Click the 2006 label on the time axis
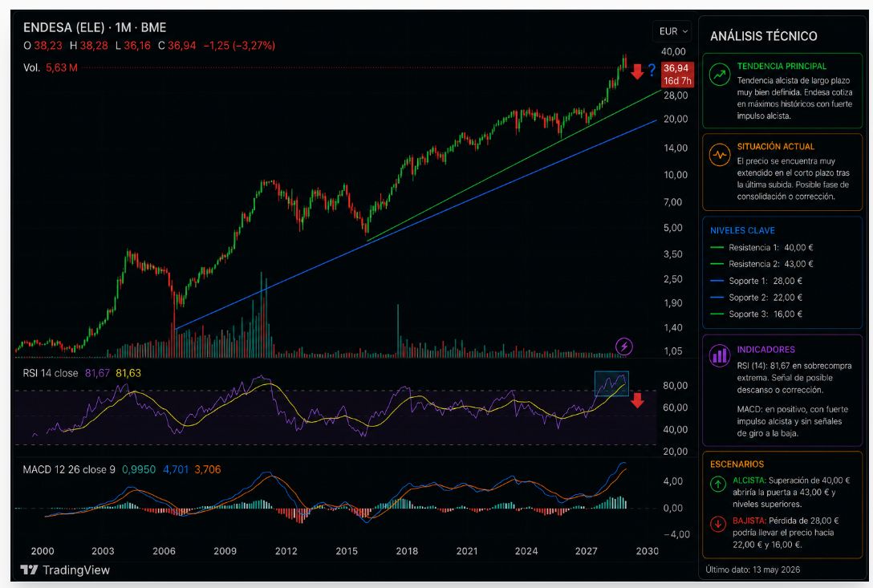The image size is (873, 588). (x=164, y=551)
